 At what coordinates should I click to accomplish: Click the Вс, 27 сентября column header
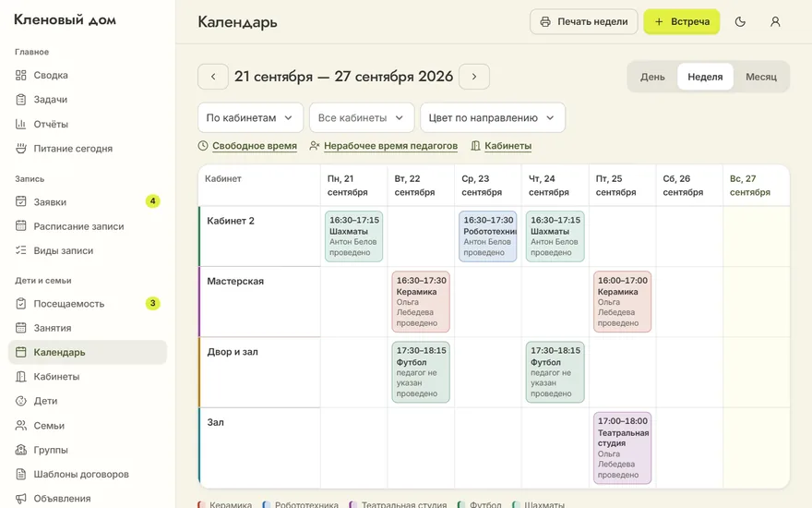click(757, 186)
